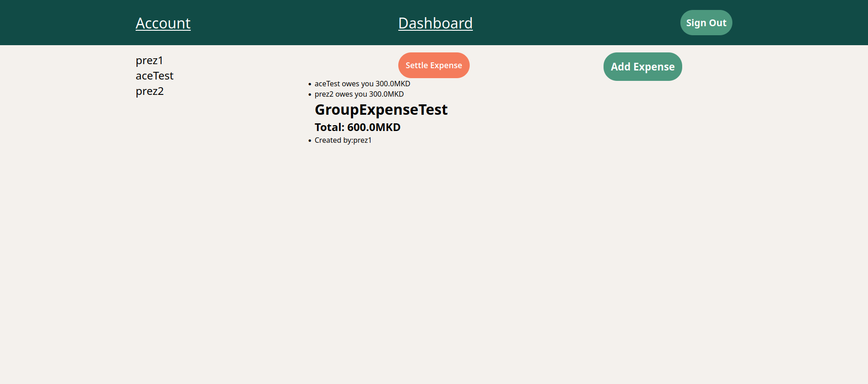Open the Account page link
Viewport: 868px width, 384px height.
pyautogui.click(x=163, y=23)
